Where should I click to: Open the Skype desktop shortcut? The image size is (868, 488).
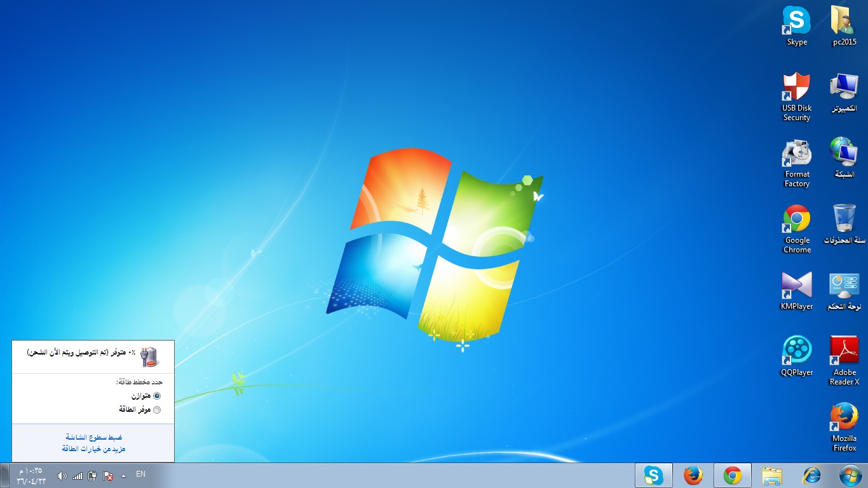pyautogui.click(x=796, y=25)
